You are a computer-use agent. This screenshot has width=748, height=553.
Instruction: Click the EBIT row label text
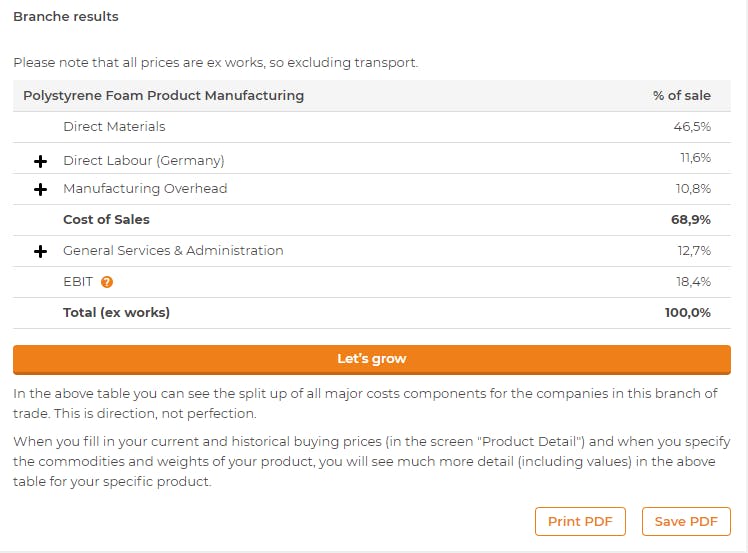[x=77, y=282]
